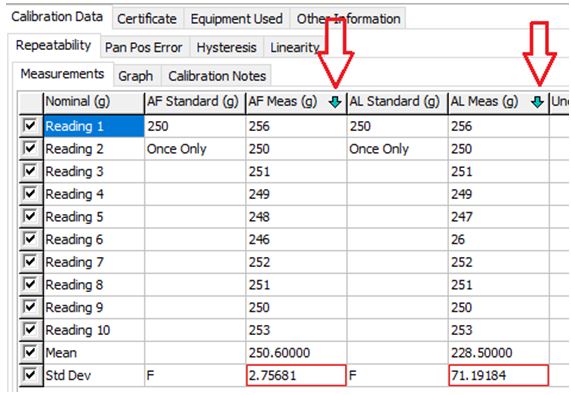571x395 pixels.
Task: Uncheck the Reading 1 row checkbox
Action: pyautogui.click(x=30, y=126)
